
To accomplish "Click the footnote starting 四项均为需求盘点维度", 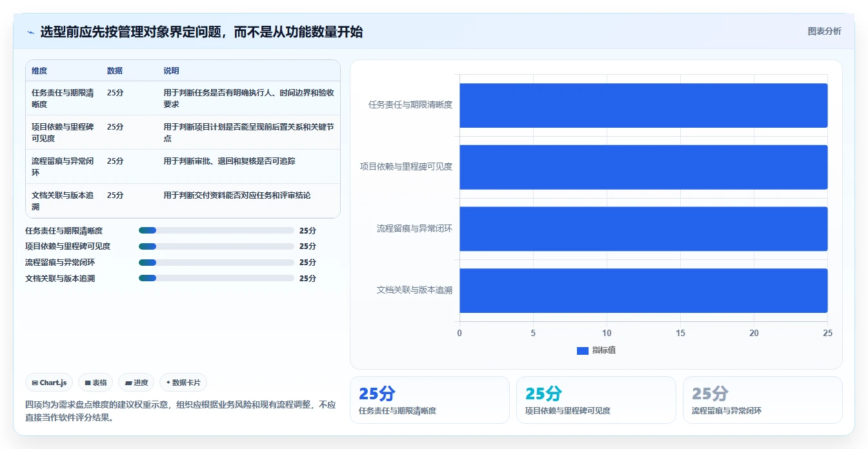I will pos(181,411).
